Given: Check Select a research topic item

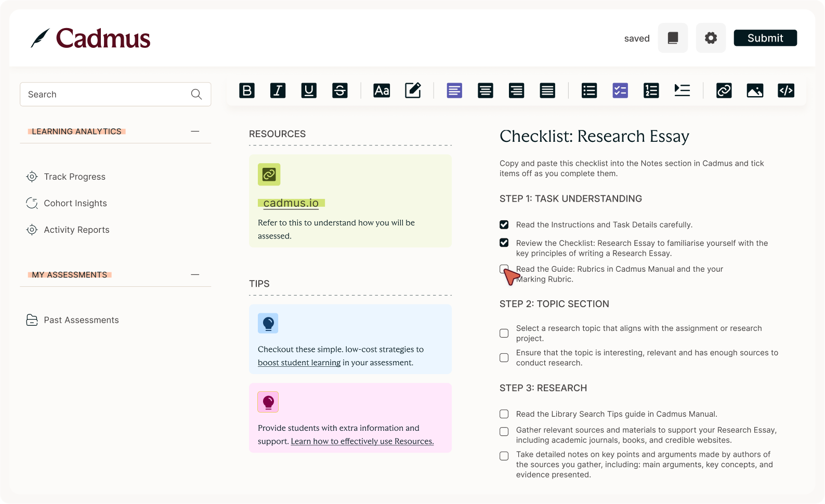Looking at the screenshot, I should click(504, 333).
